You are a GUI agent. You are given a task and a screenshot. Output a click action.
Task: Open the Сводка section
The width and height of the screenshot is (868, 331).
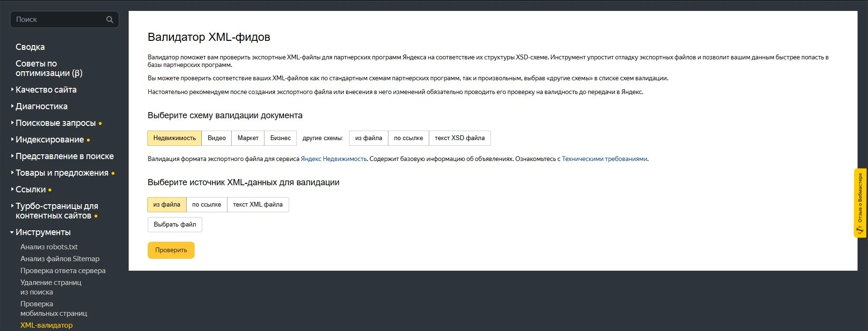pos(30,47)
